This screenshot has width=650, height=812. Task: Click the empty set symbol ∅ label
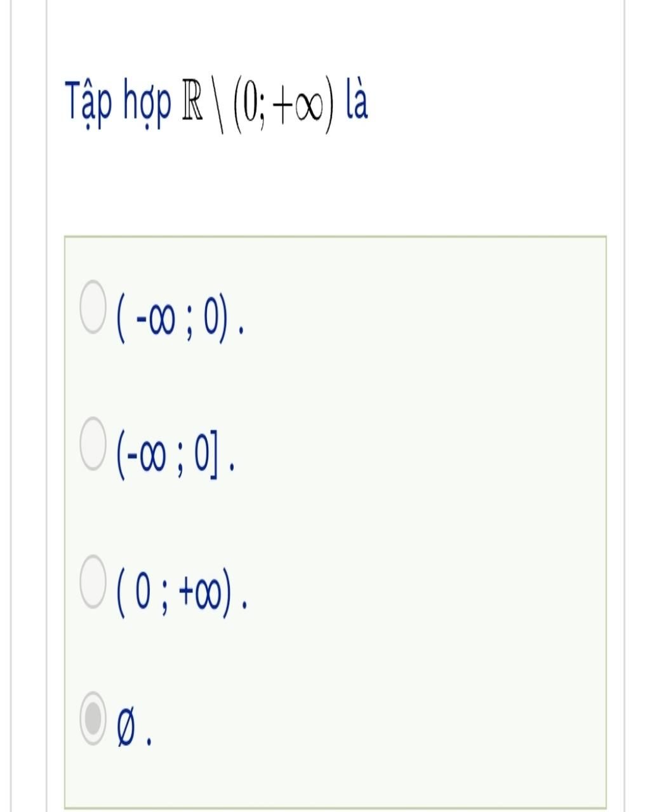pos(127,730)
